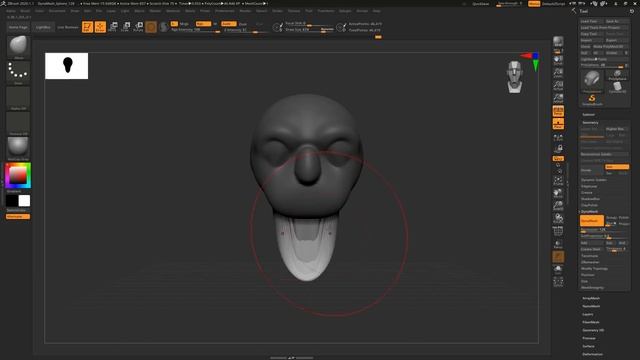Expand Dynamic Subdiv subsection
The image size is (640, 360).
594,180
